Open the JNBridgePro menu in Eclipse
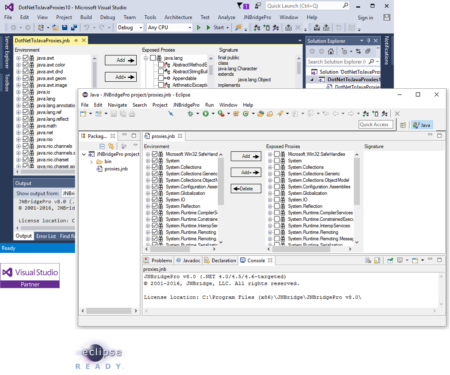 [186, 105]
